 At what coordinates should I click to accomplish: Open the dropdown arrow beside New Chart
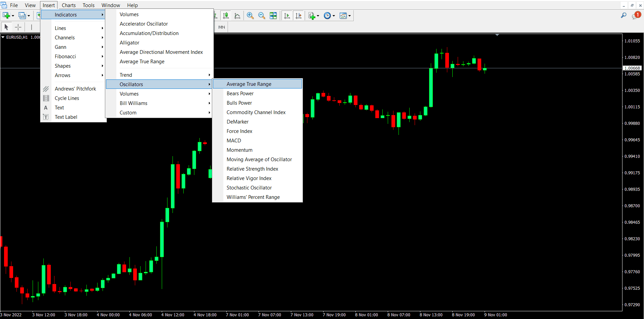(x=13, y=16)
